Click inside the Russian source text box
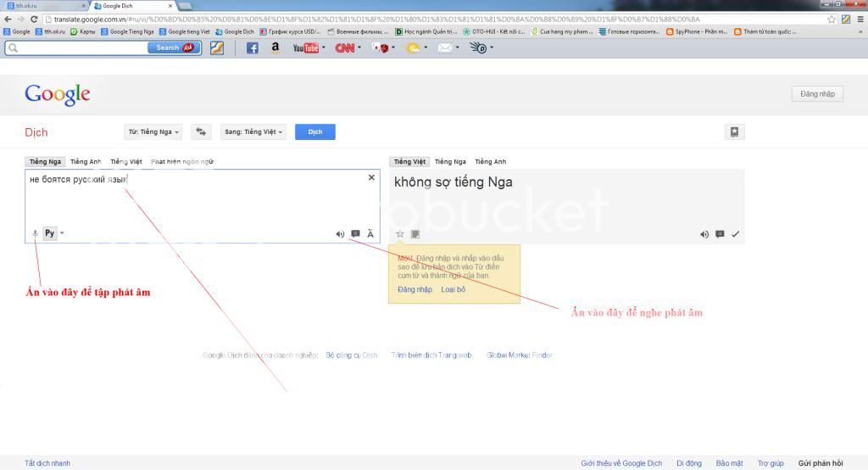868x470 pixels. (202, 204)
